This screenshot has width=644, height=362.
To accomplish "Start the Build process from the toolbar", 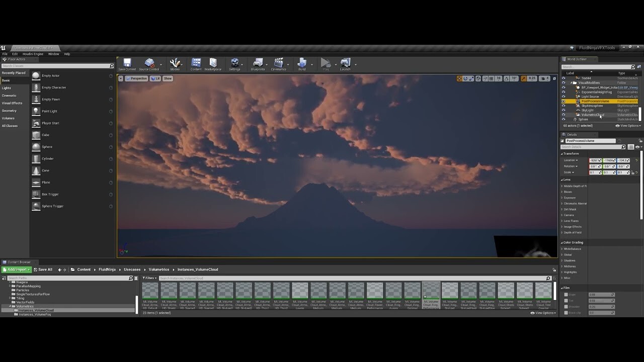I will 303,63.
